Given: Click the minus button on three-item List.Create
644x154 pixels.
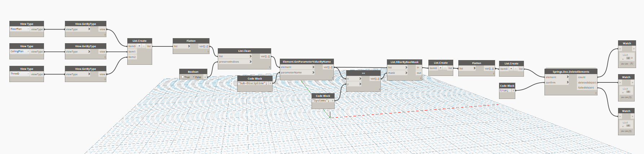Looking at the screenshot, I should pyautogui.click(x=144, y=46).
